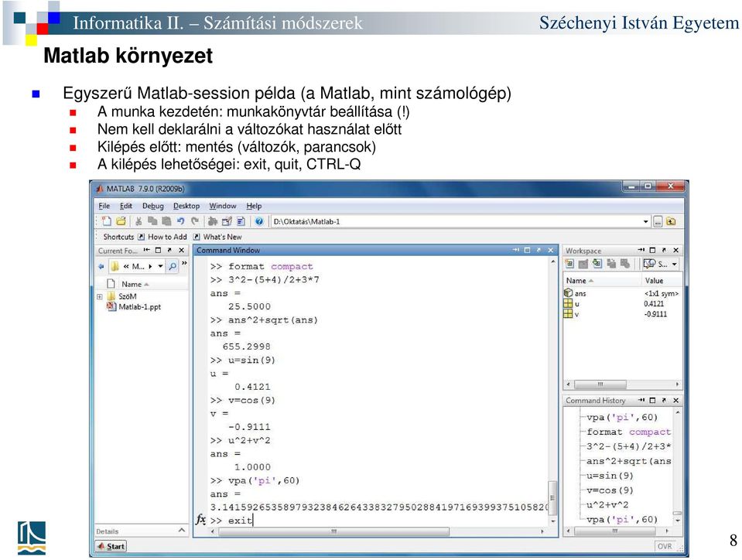This screenshot has height=560, width=742.
Task: Open the Desktop menu
Action: [186, 206]
